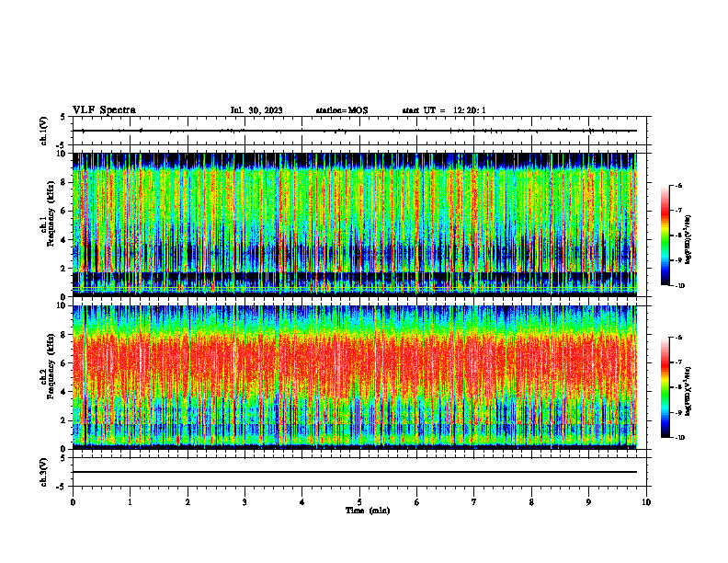This screenshot has height=563, width=728.
Task: Click the "6" kHz tick of ch.1 spectrogram
Action: (64, 212)
